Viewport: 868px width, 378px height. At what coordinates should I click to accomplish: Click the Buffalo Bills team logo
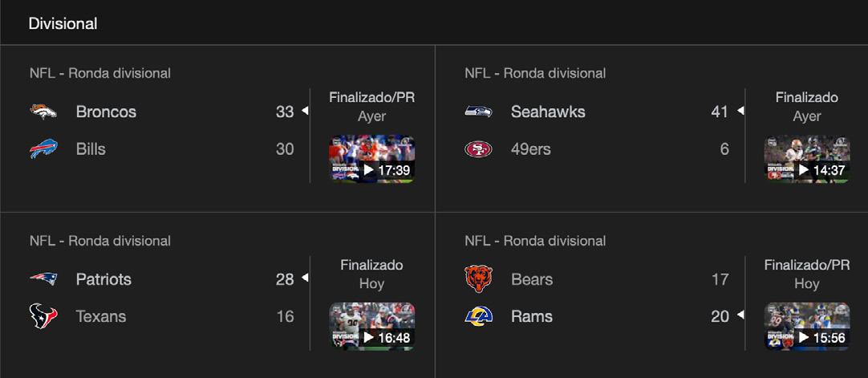coord(43,149)
